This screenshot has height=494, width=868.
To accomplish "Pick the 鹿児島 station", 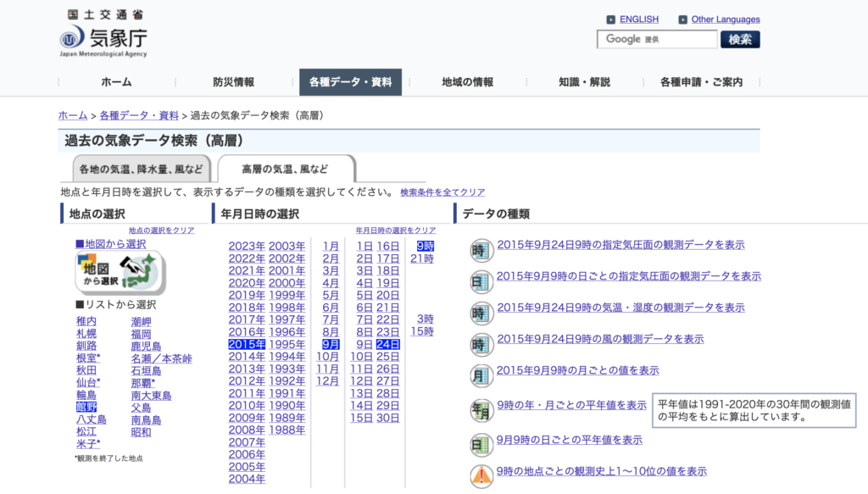I will (x=146, y=347).
